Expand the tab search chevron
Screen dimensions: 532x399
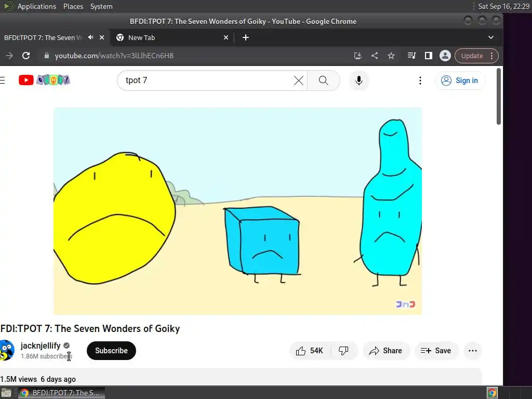point(490,37)
